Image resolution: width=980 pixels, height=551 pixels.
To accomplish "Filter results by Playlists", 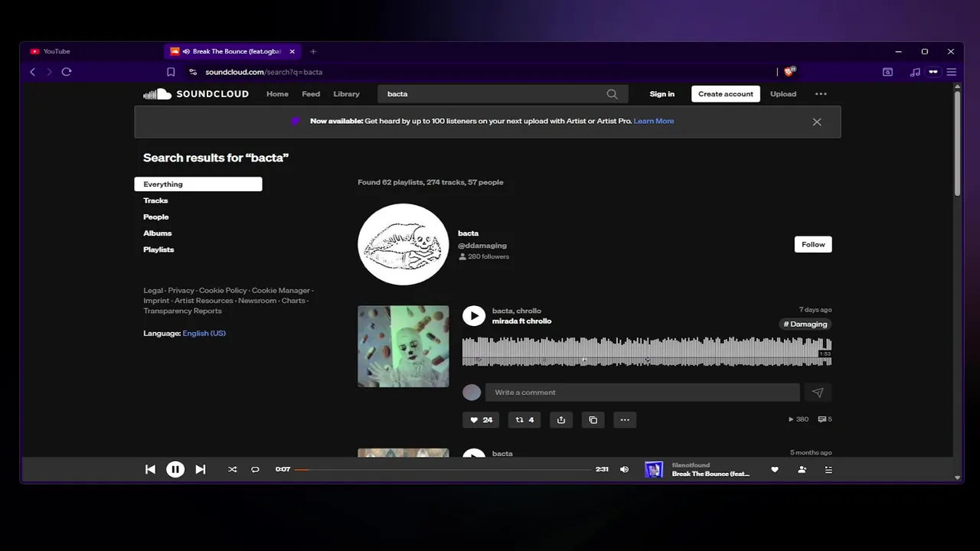I will point(158,249).
